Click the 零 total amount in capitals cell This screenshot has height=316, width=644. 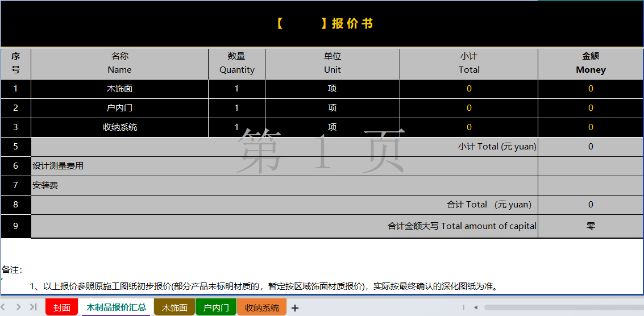click(x=591, y=226)
